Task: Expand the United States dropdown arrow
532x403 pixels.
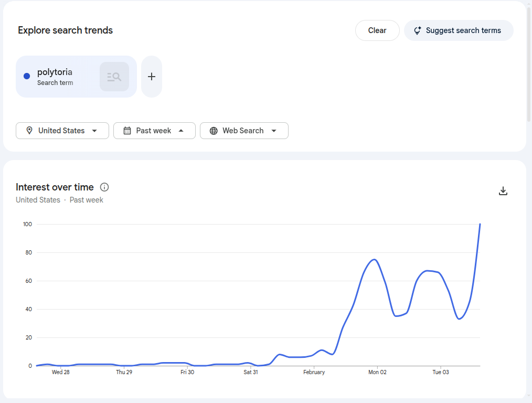Action: click(94, 131)
